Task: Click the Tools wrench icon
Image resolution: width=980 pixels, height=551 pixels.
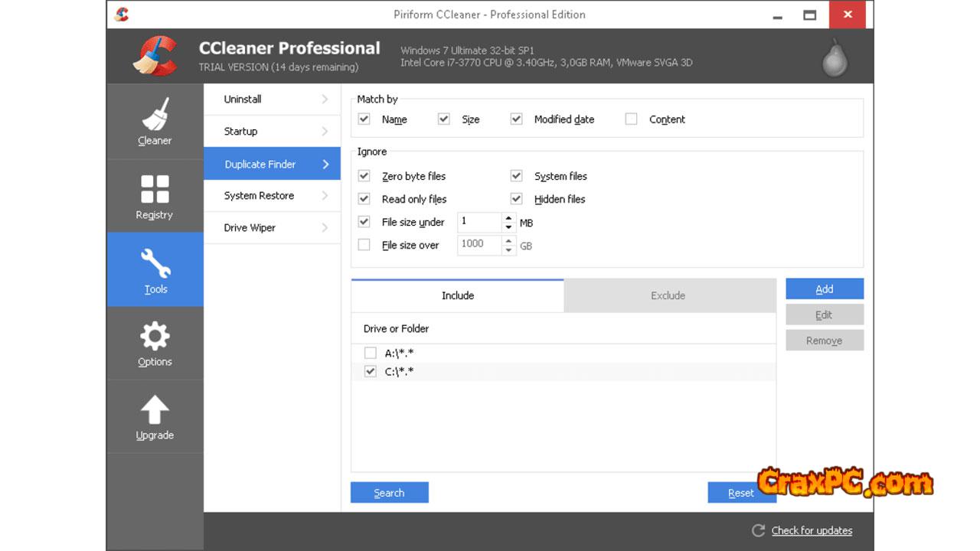Action: click(155, 263)
